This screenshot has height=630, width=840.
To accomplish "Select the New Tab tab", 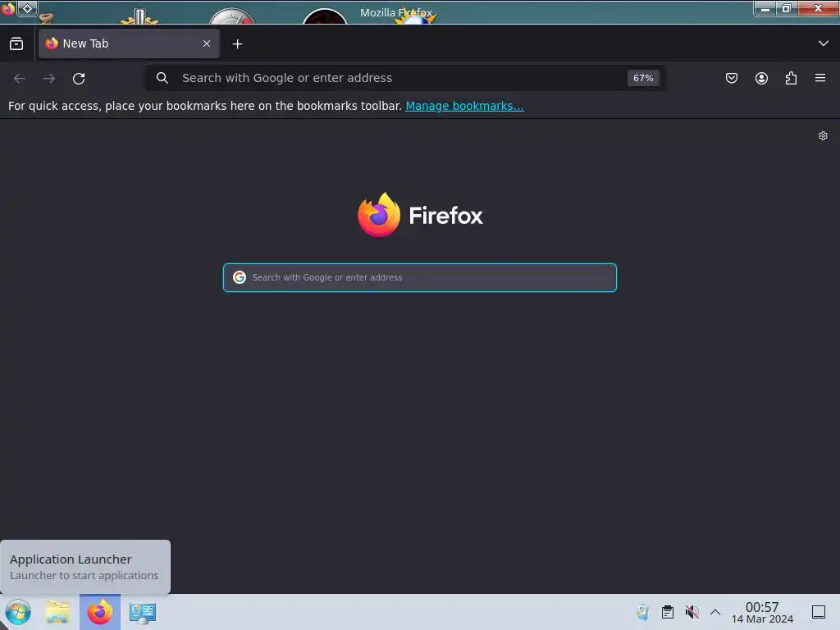I will (x=129, y=43).
